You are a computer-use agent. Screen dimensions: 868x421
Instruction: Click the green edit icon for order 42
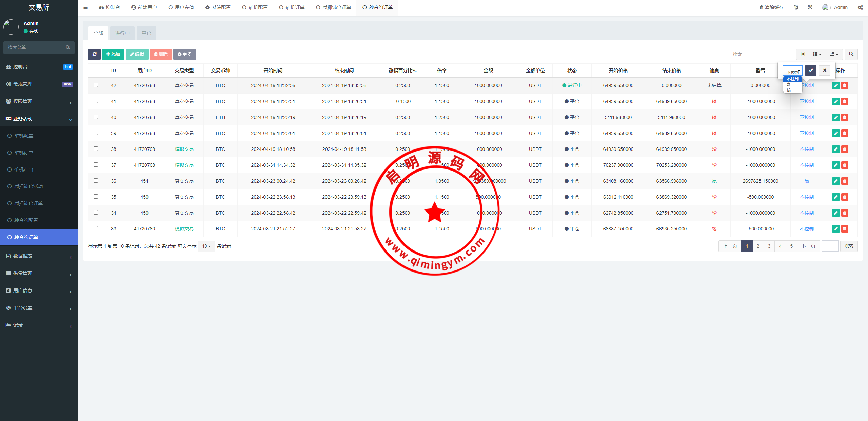coord(835,85)
